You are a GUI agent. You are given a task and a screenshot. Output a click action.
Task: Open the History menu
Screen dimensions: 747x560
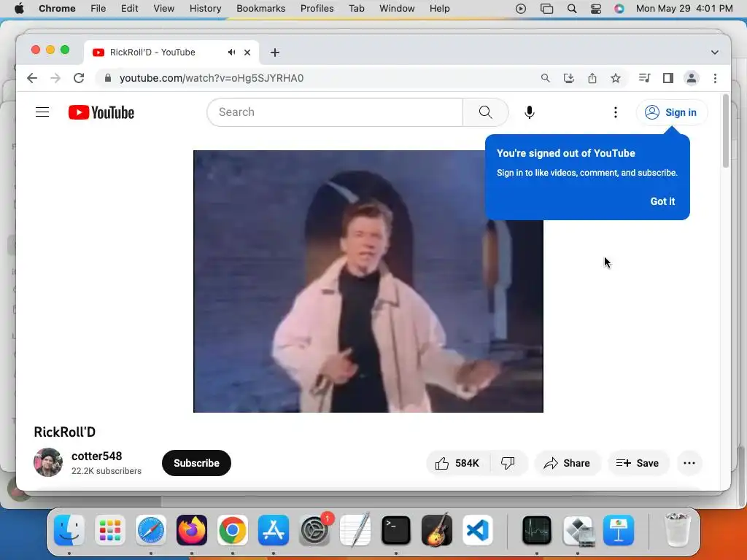(x=205, y=9)
